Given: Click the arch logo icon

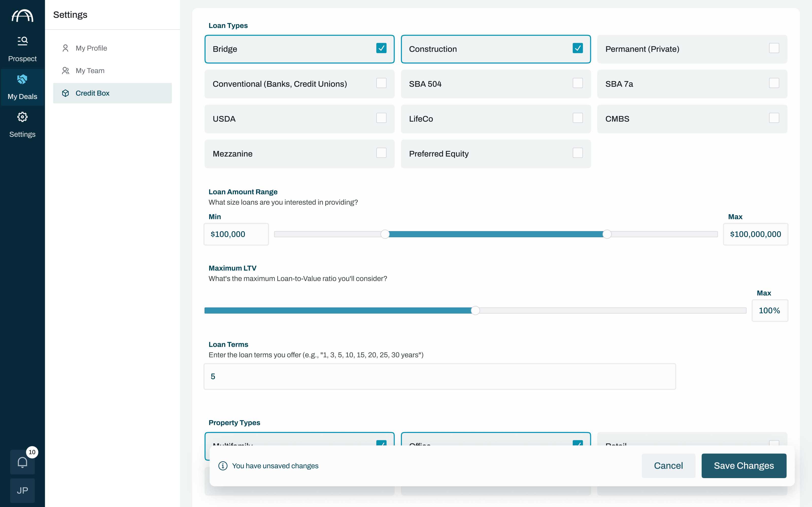Looking at the screenshot, I should pyautogui.click(x=22, y=15).
